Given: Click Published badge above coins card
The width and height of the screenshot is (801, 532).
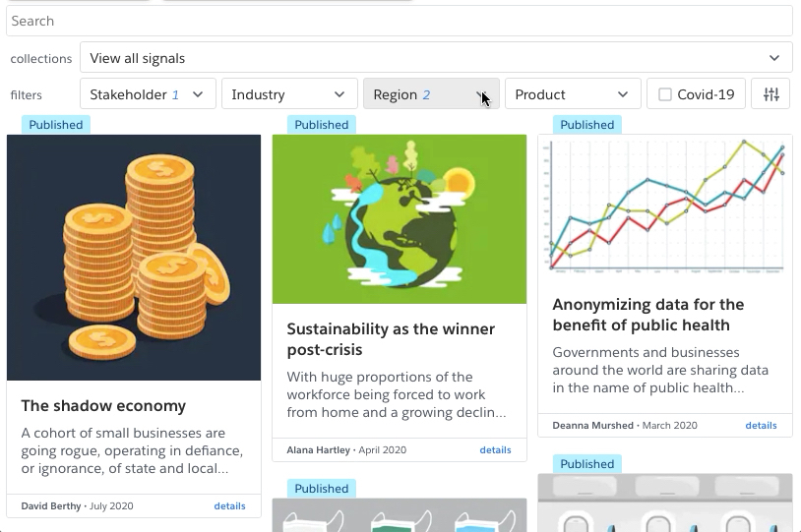Looking at the screenshot, I should 56,125.
